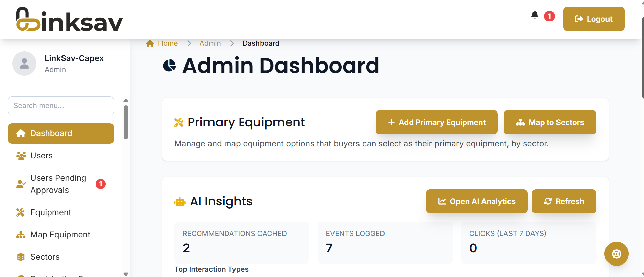Screen dimensions: 644x277
Task: Open Sectors in the sidebar menu
Action: point(61,257)
